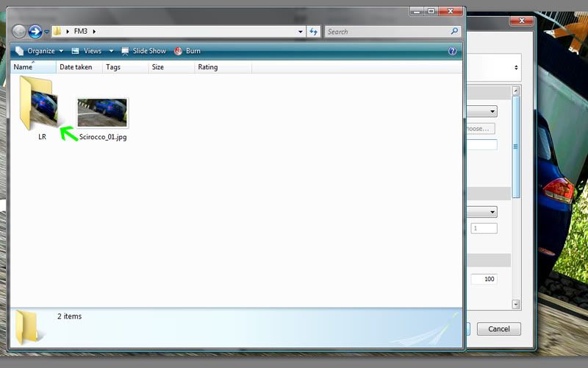The width and height of the screenshot is (588, 368).
Task: Expand the arrow after FM3 breadcrumb
Action: click(x=94, y=32)
